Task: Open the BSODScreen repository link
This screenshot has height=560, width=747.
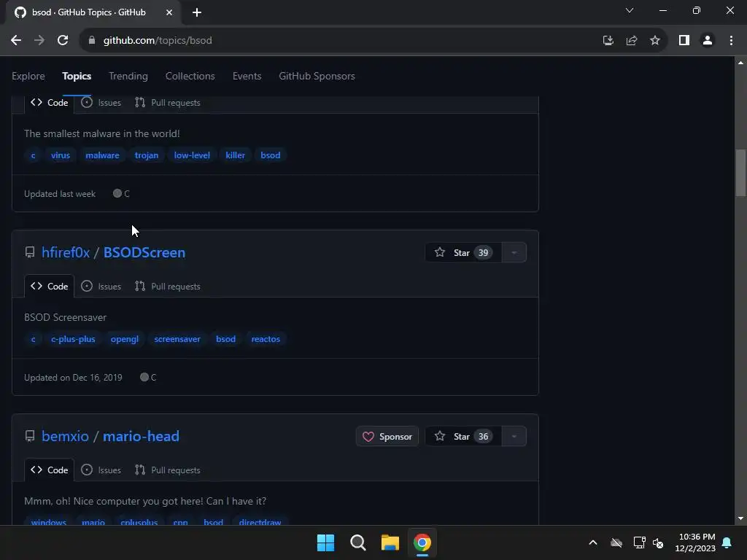Action: click(x=144, y=252)
